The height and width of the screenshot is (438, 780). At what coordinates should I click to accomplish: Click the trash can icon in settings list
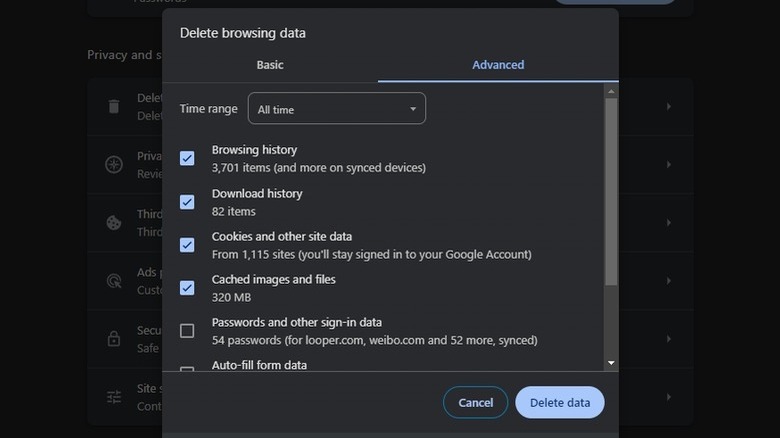114,106
